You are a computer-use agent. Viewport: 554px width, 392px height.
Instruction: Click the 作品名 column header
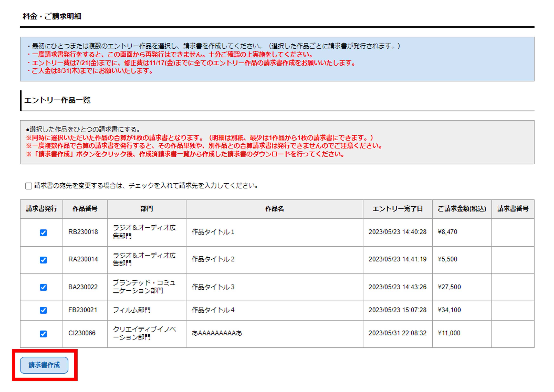[274, 209]
